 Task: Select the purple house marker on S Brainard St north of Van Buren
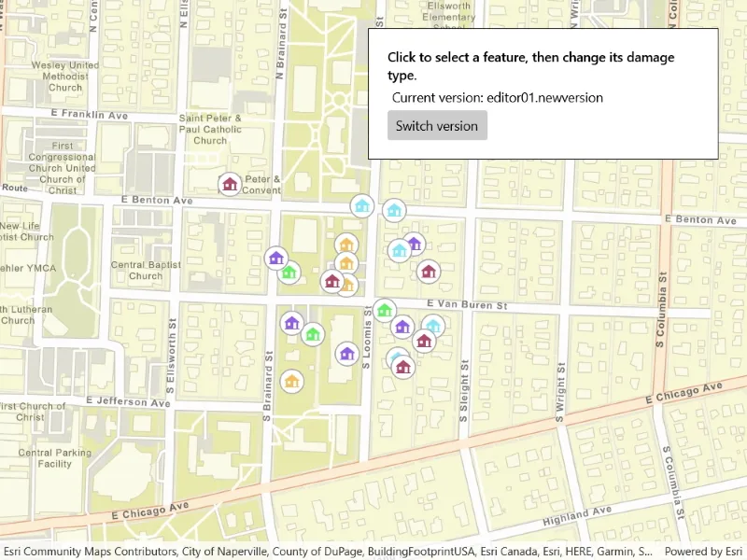pos(276,259)
